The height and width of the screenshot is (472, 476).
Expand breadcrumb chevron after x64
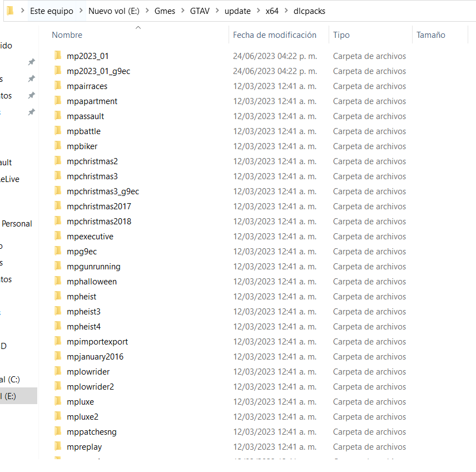pos(286,11)
